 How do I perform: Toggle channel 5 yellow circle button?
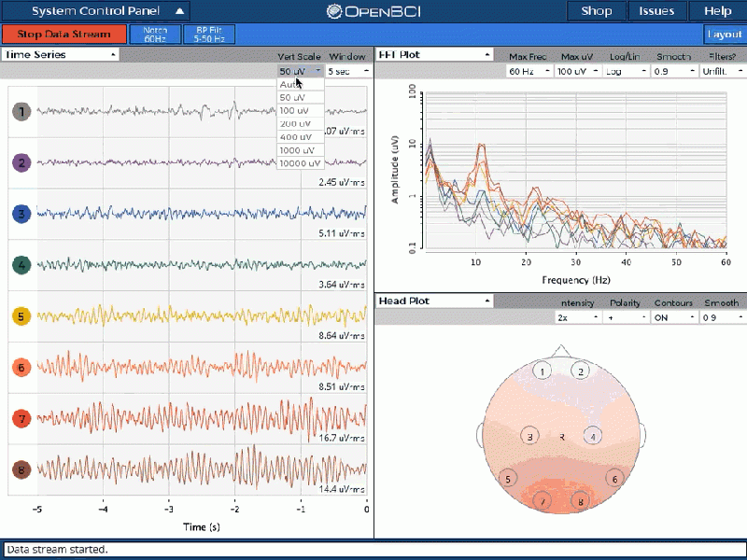point(21,316)
